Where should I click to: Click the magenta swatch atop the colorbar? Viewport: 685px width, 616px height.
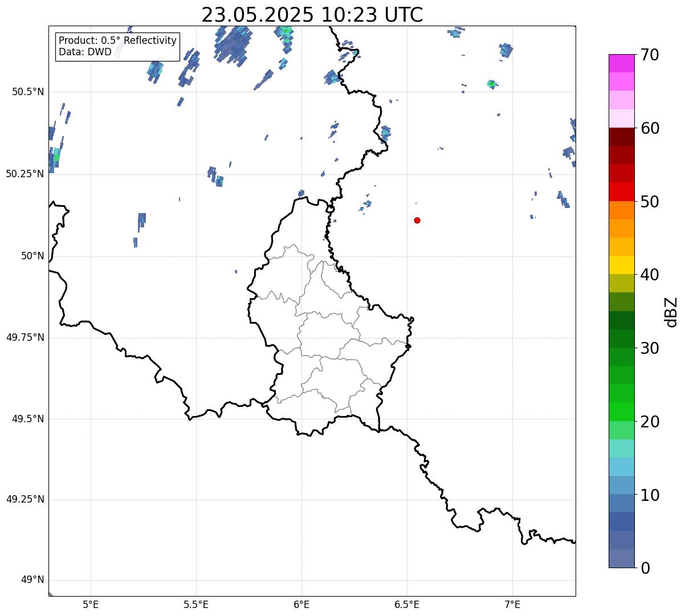621,63
